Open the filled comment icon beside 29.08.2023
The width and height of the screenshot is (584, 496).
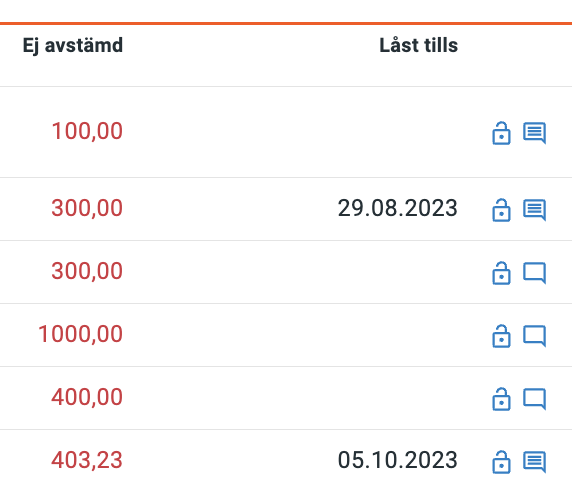click(x=534, y=210)
